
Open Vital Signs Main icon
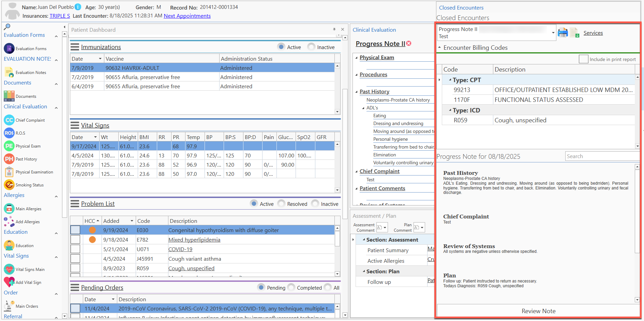pos(9,269)
